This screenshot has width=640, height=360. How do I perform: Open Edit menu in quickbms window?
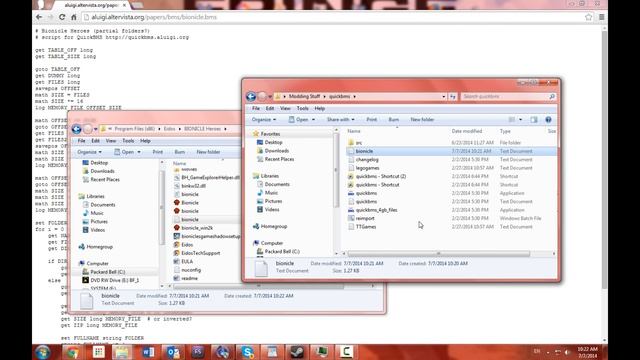click(270, 108)
